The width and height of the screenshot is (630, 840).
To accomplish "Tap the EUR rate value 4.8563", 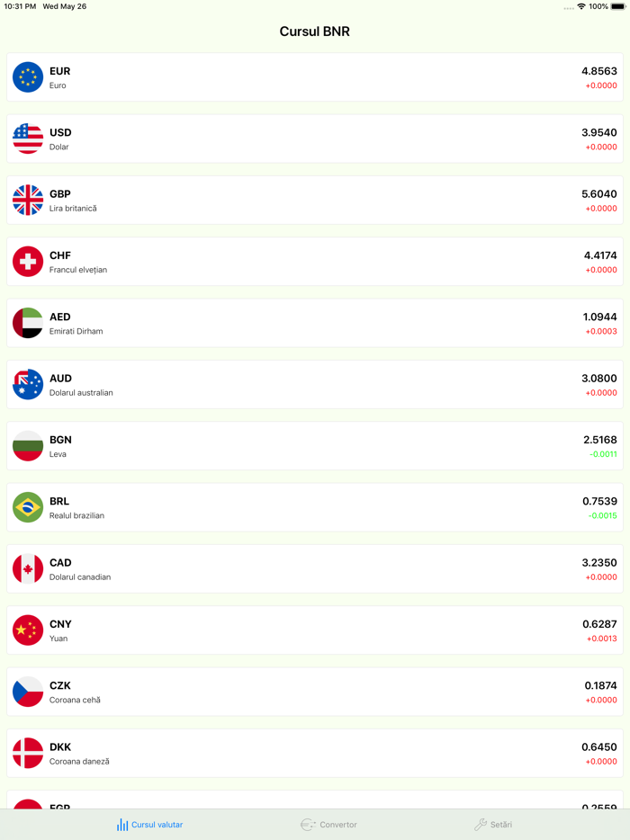I will point(598,71).
